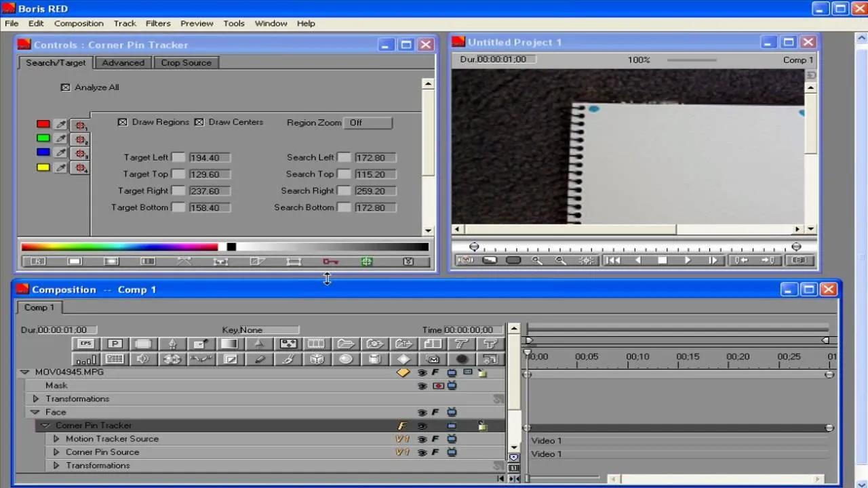Click the filmstrip movie media icon
The height and width of the screenshot is (488, 868).
(x=316, y=344)
